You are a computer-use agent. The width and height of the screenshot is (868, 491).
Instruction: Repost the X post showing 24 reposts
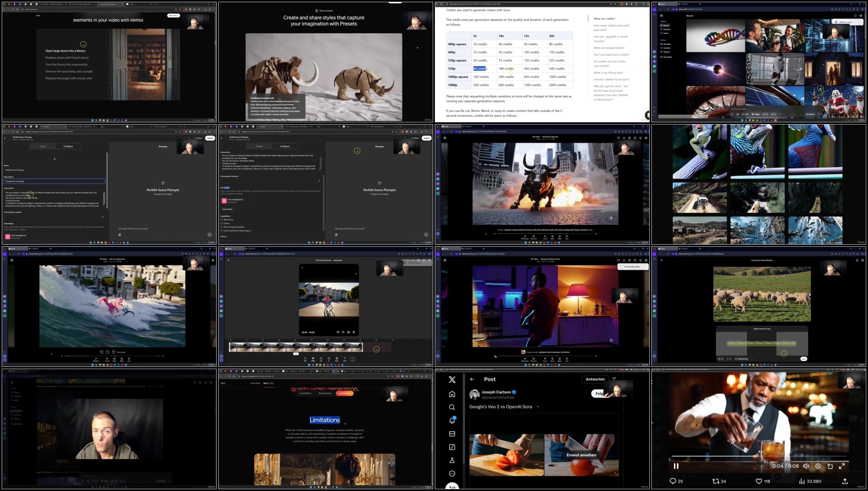coord(716,481)
